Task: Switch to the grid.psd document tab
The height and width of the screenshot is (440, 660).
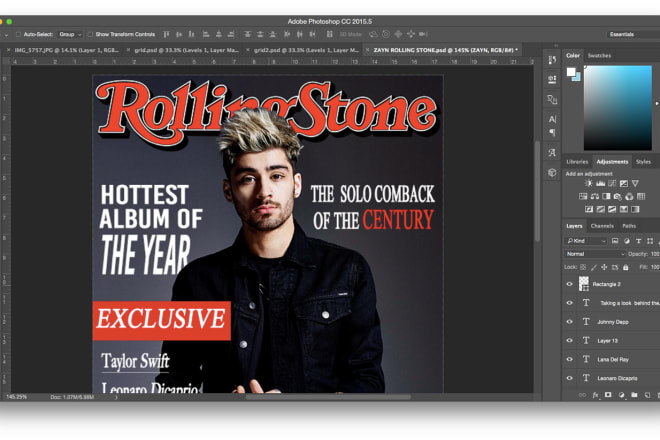Action: (187, 50)
